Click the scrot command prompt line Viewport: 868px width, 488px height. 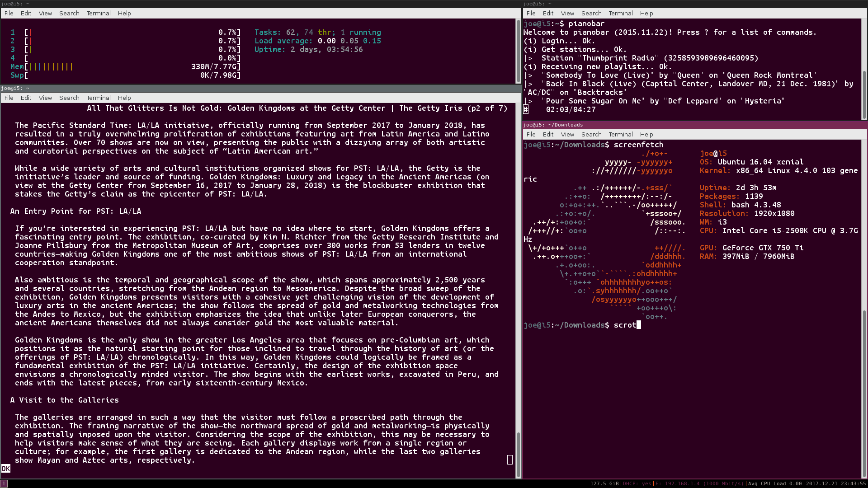tap(582, 325)
